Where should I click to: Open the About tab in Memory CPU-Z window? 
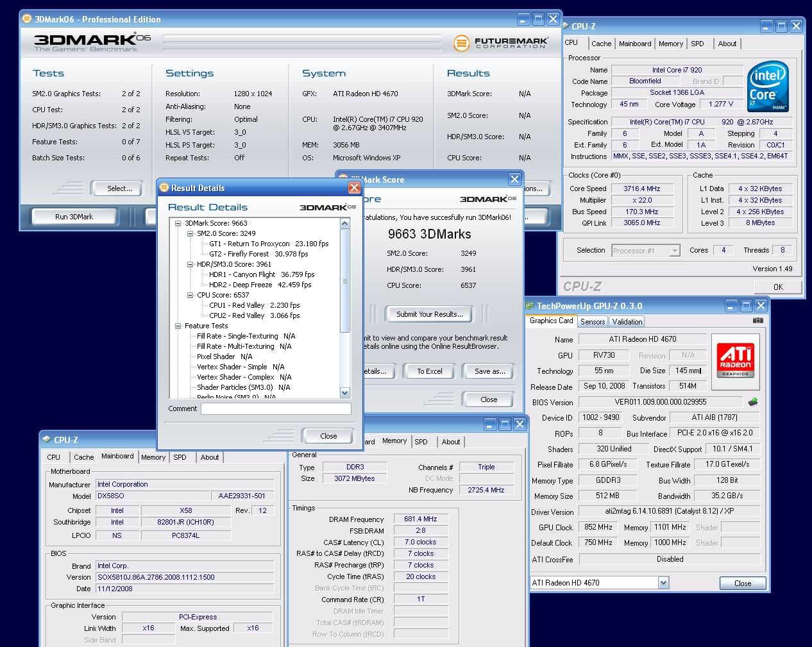point(450,442)
